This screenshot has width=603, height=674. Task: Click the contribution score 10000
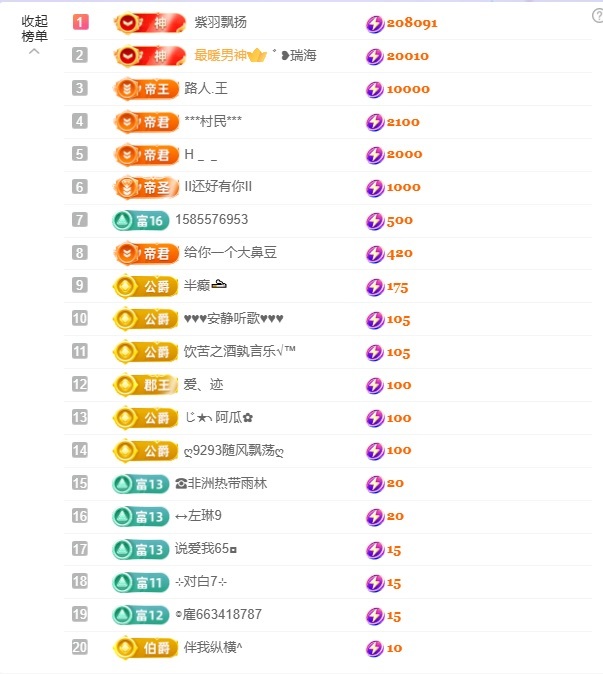pos(408,89)
